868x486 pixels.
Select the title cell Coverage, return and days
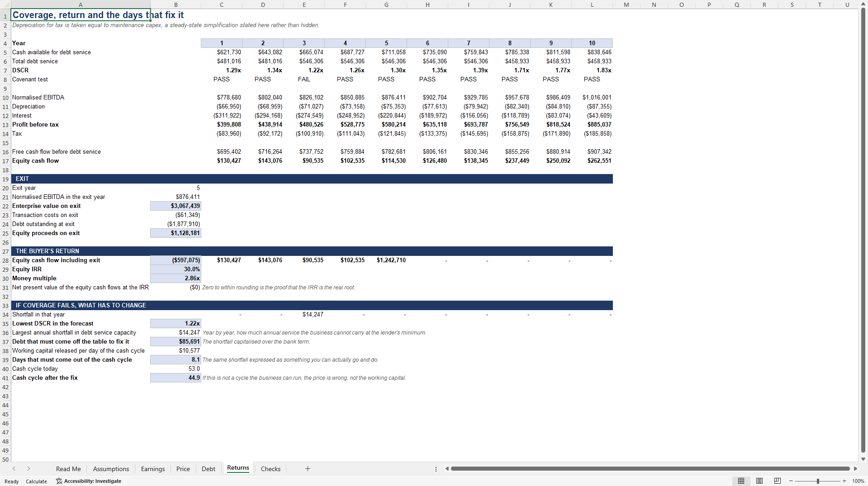pos(81,15)
